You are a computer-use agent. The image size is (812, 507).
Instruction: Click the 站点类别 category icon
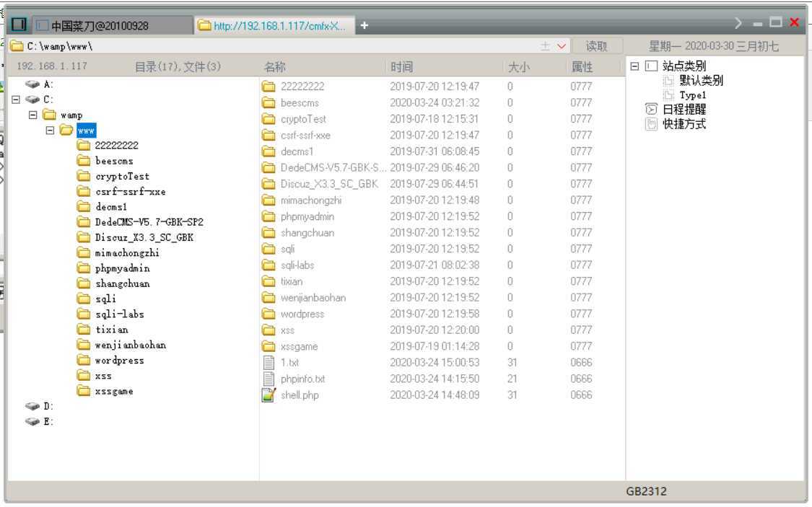coord(652,66)
